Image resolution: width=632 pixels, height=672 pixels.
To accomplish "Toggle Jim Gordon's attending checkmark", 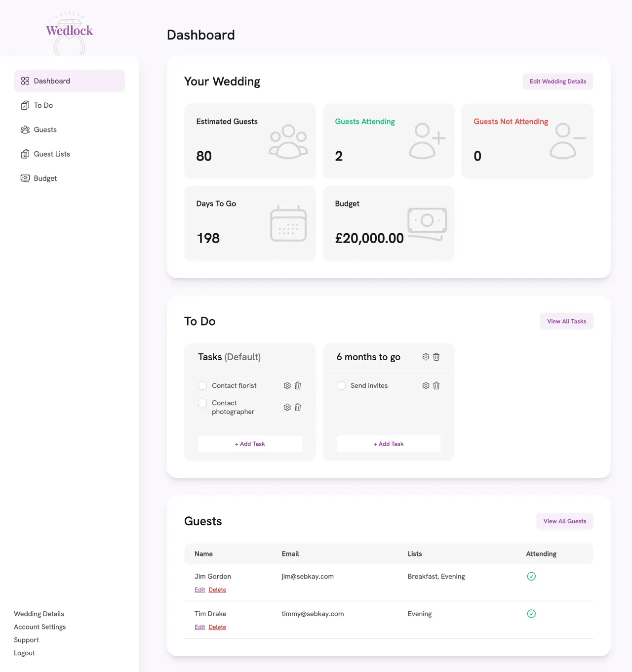I will 531,576.
